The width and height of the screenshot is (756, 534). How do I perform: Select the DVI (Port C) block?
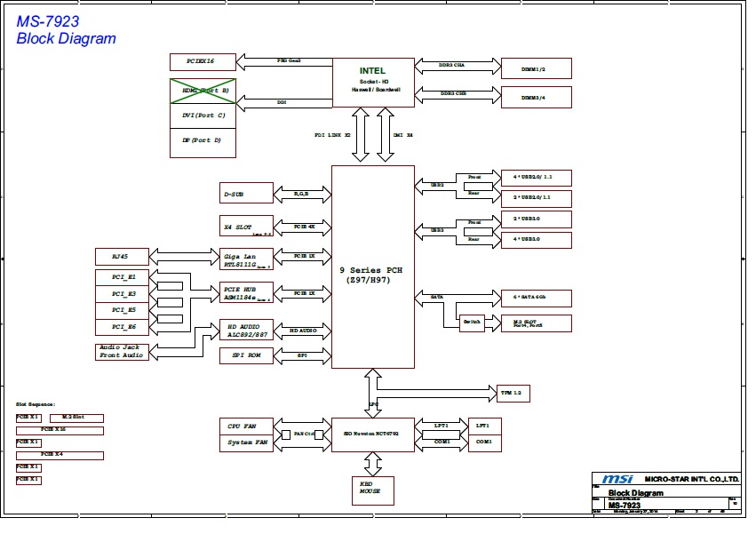tap(203, 116)
